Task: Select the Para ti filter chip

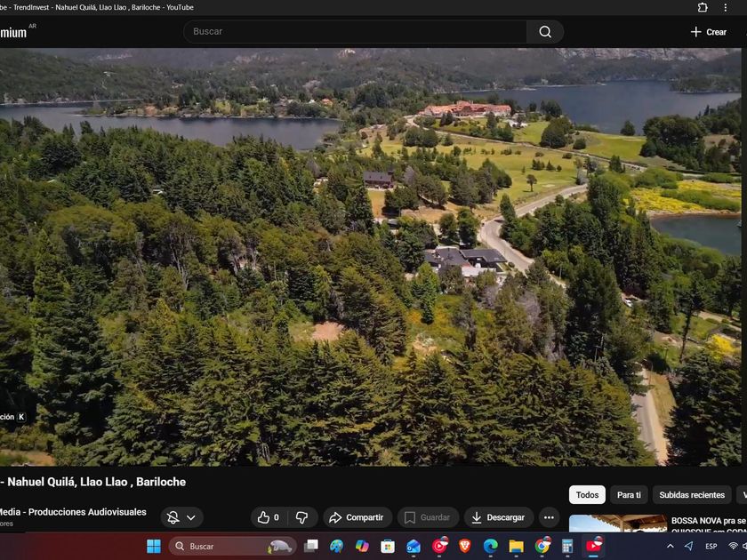Action: coord(629,495)
